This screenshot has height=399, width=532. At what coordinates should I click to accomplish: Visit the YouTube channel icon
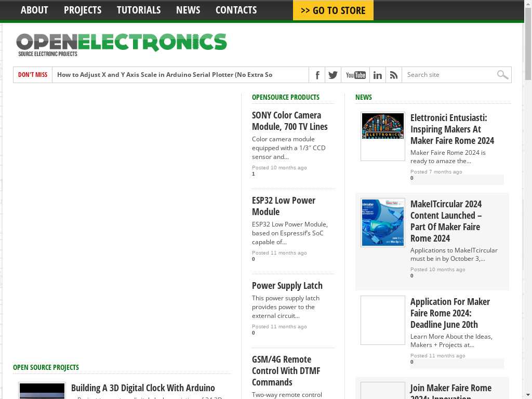355,75
